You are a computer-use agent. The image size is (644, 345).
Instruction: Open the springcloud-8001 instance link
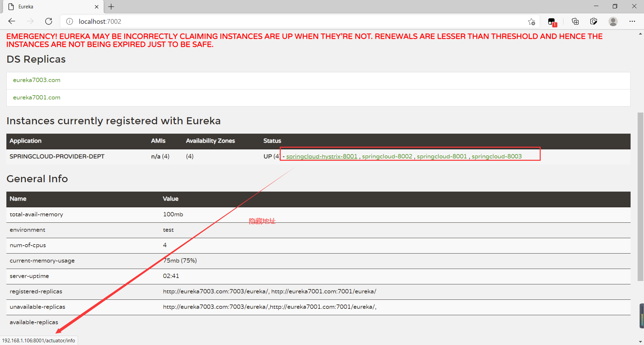[x=442, y=156]
